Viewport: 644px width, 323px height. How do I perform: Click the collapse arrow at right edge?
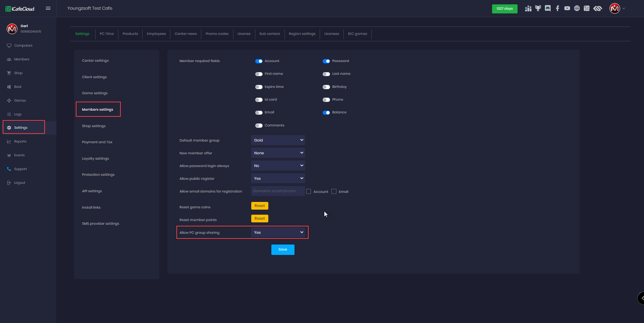click(641, 298)
